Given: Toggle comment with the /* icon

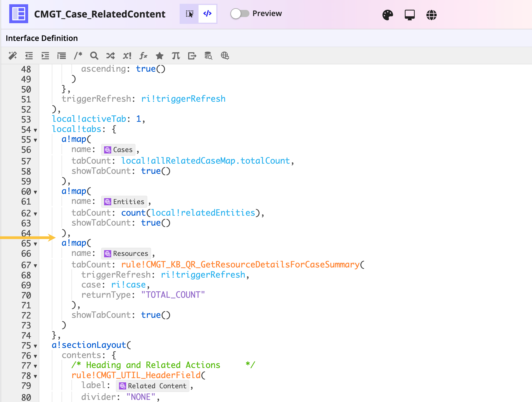Looking at the screenshot, I should click(78, 56).
